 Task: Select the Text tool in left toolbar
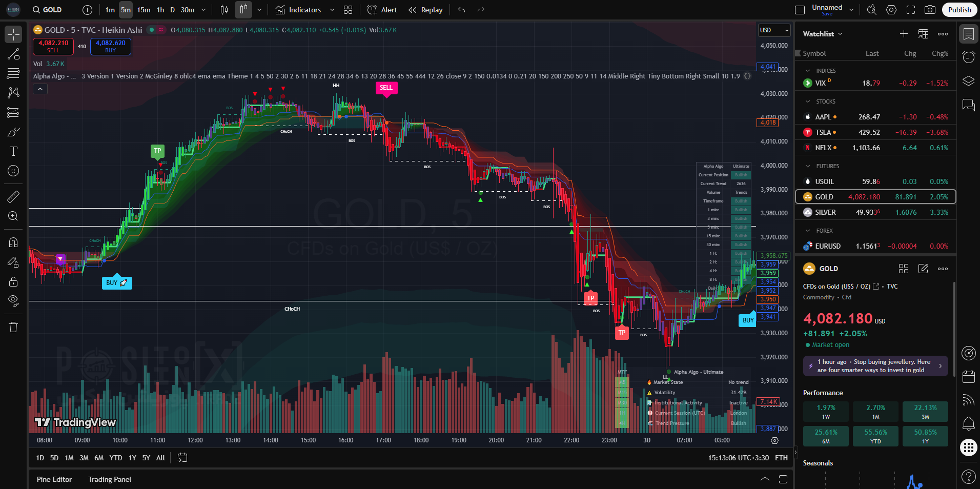(13, 151)
